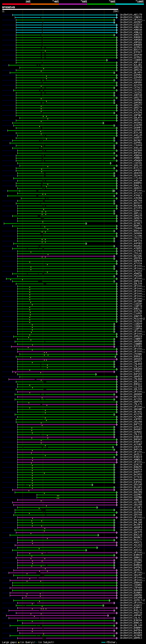Select the UniRef100_C6TH23 label
146x644 pixels.
tap(131, 87)
